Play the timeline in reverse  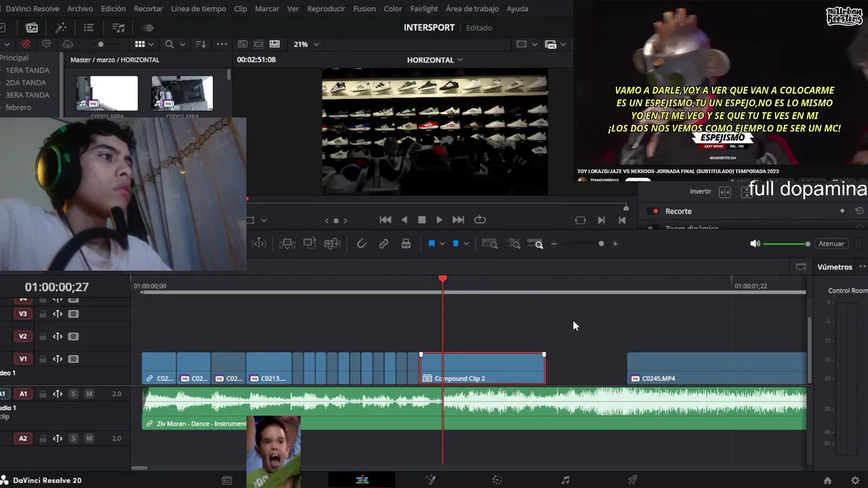pyautogui.click(x=405, y=220)
